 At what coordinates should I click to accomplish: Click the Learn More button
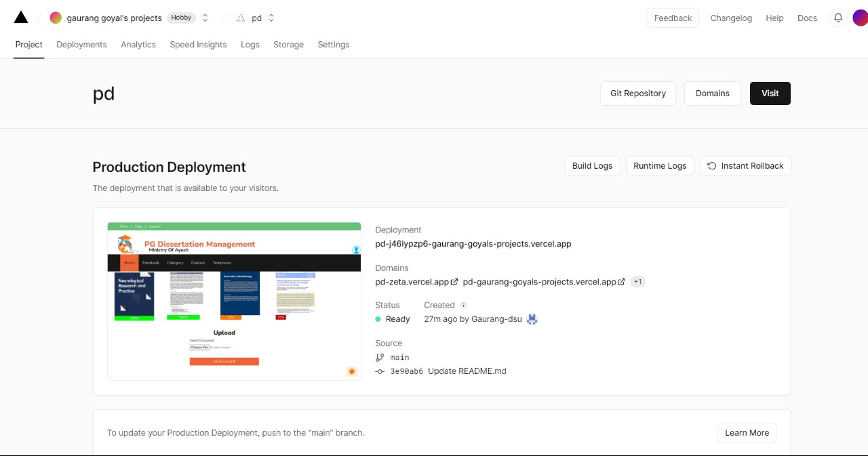pos(747,432)
